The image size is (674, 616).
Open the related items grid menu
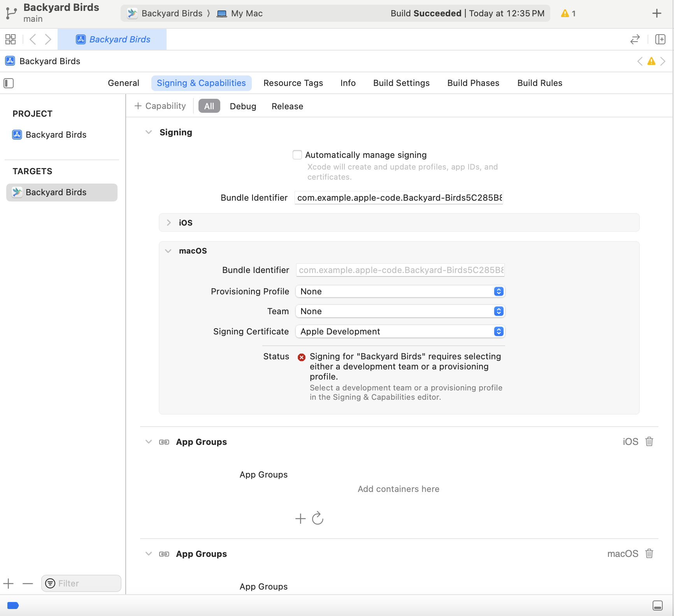11,39
